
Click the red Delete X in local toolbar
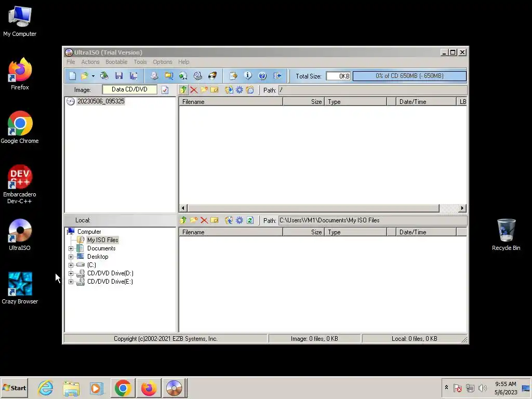click(x=204, y=220)
